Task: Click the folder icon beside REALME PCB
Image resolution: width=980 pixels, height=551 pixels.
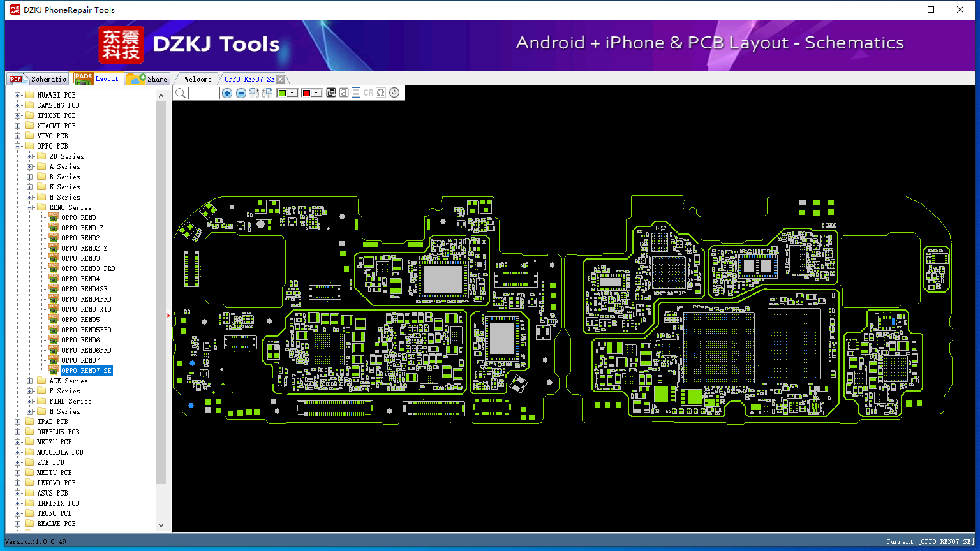Action: pos(29,524)
